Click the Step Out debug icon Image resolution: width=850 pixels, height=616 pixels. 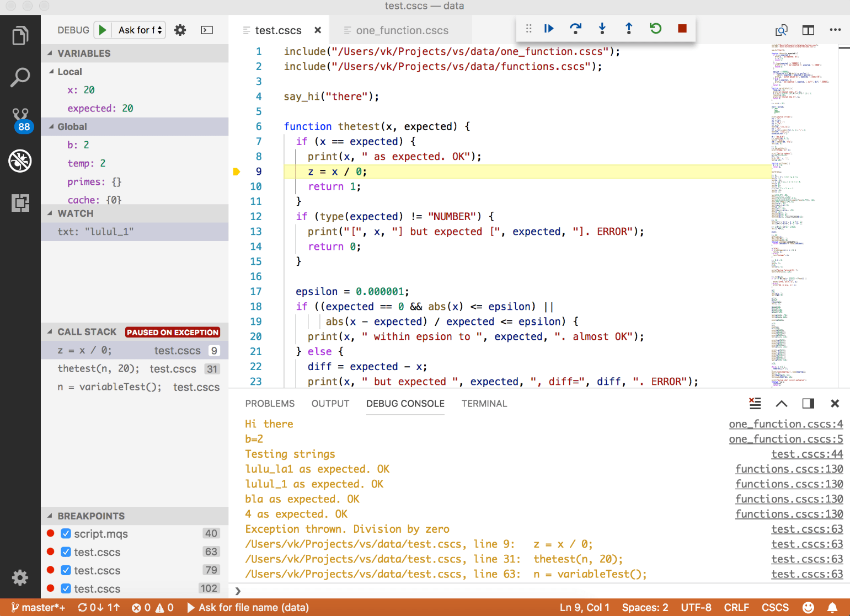(628, 28)
